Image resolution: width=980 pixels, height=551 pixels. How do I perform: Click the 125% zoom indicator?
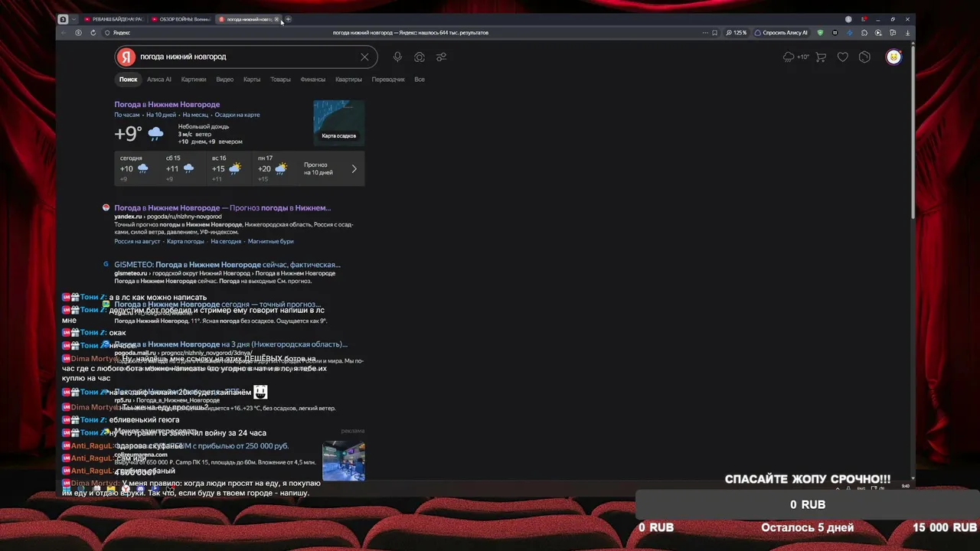point(737,33)
